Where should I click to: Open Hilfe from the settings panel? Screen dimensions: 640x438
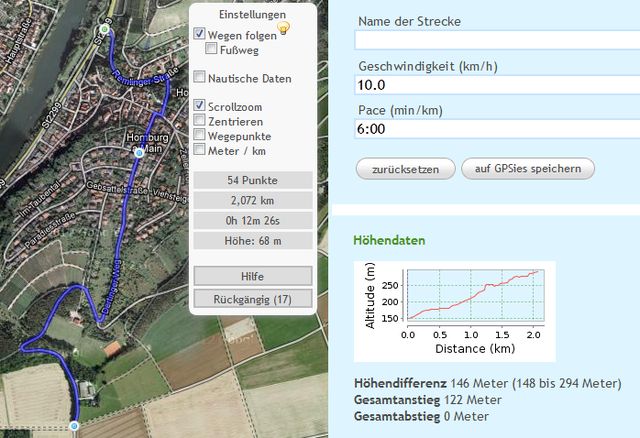252,275
